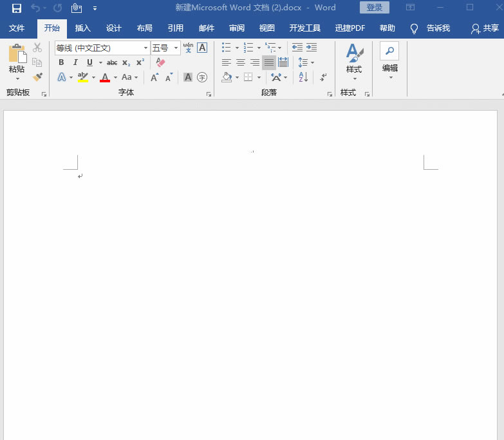Click the Save icon in quick access toolbar

tap(16, 8)
